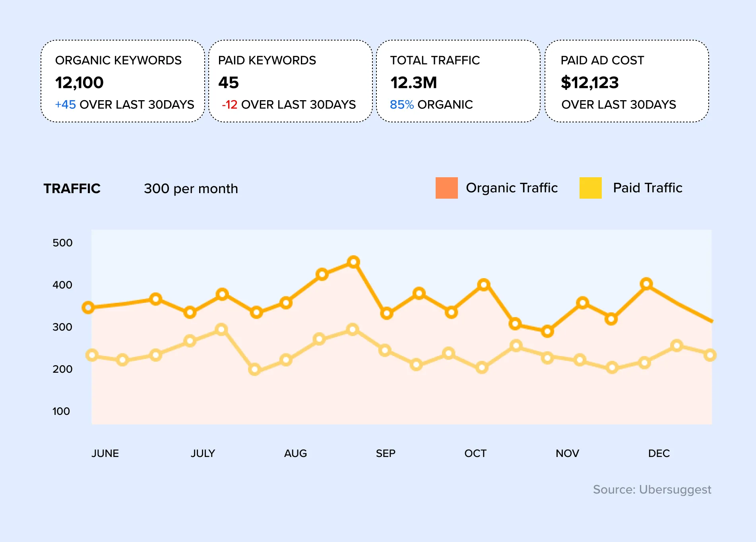The image size is (756, 542).
Task: Click the 300 per month value
Action: point(191,188)
